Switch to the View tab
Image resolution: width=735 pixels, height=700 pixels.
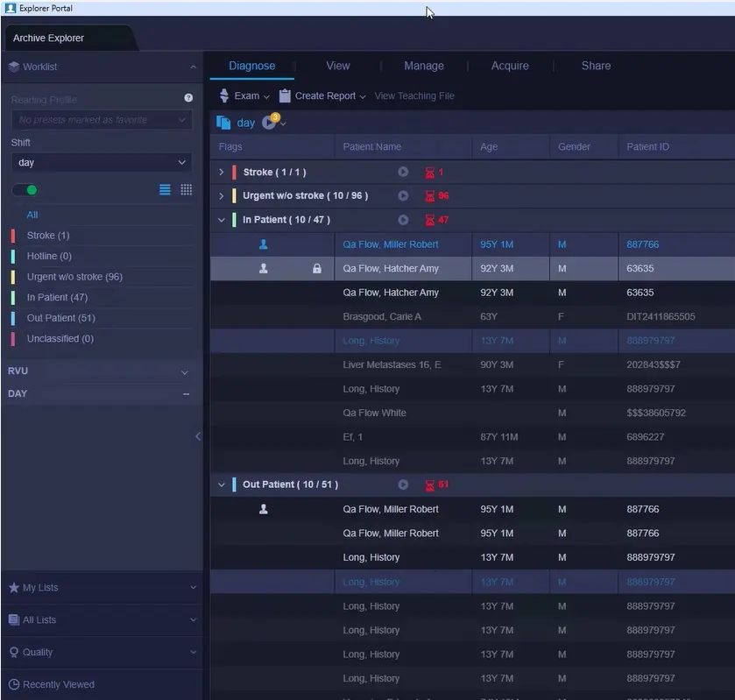338,66
